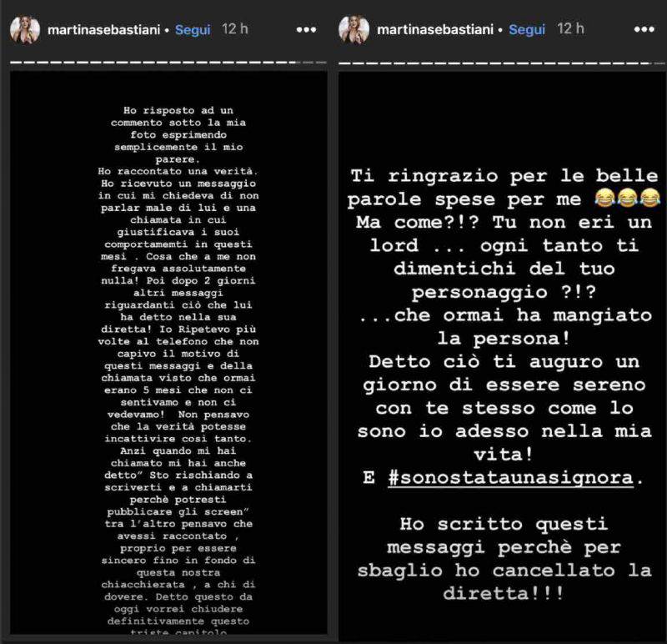Click the '12 h' timestamp above the 'Ho risposto' story
The image size is (667, 644).
click(235, 29)
